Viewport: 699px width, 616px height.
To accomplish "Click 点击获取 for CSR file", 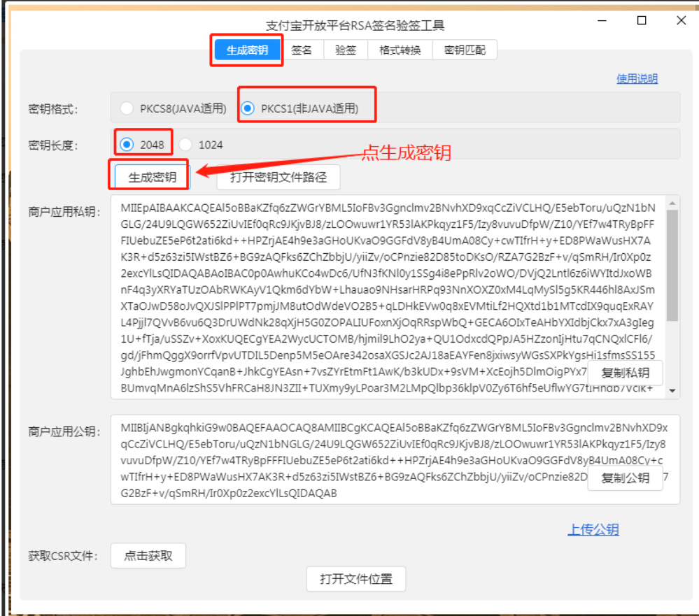I will click(x=148, y=555).
